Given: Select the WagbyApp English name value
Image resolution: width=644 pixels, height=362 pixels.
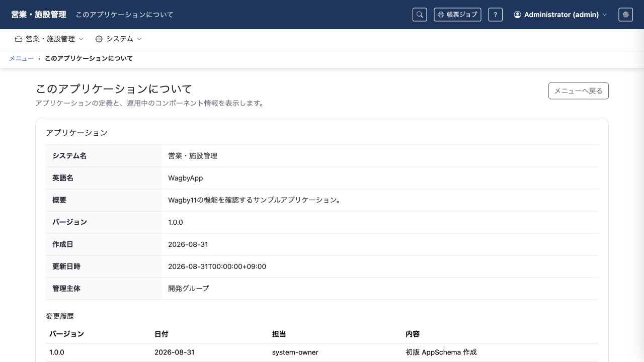Looking at the screenshot, I should tap(186, 178).
